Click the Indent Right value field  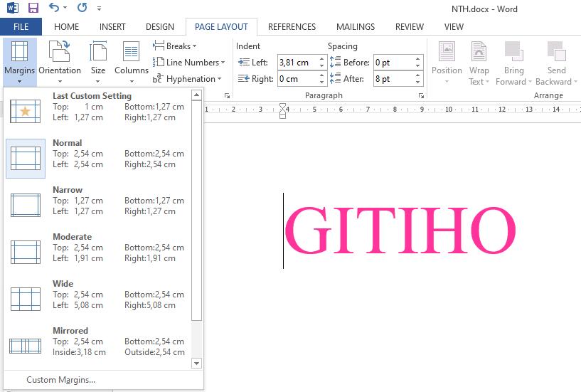click(x=297, y=79)
